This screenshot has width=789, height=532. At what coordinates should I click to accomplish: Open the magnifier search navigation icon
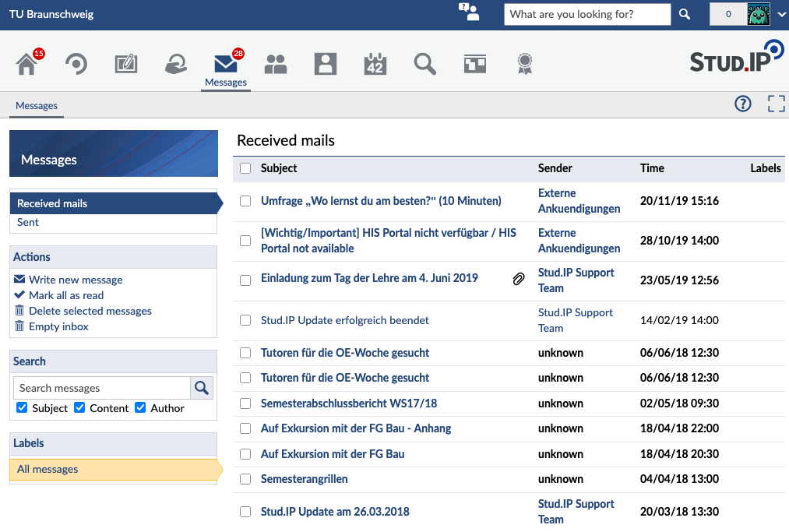(424, 64)
